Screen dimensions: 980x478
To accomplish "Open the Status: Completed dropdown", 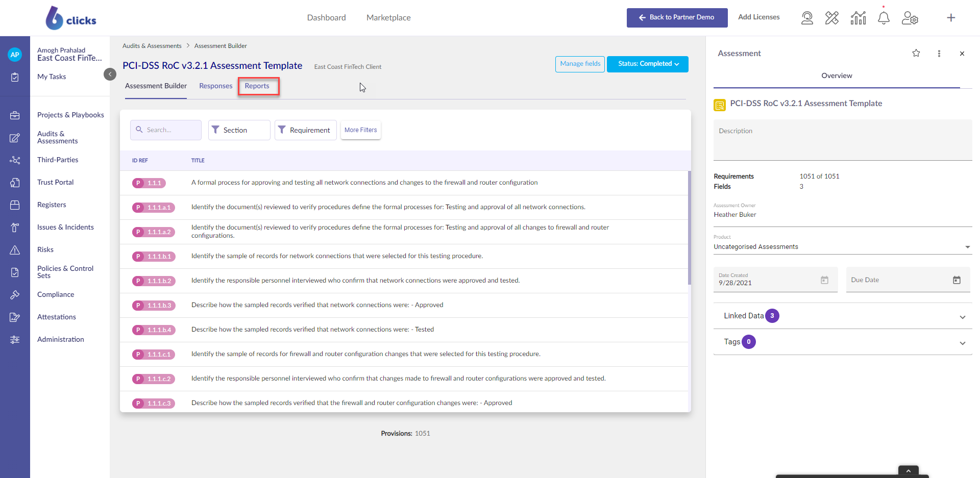I will (x=648, y=64).
